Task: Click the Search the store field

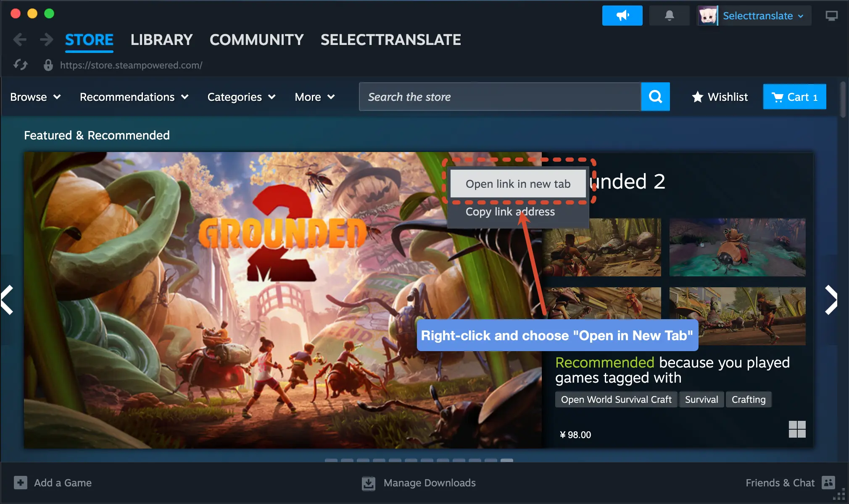Action: (x=500, y=97)
